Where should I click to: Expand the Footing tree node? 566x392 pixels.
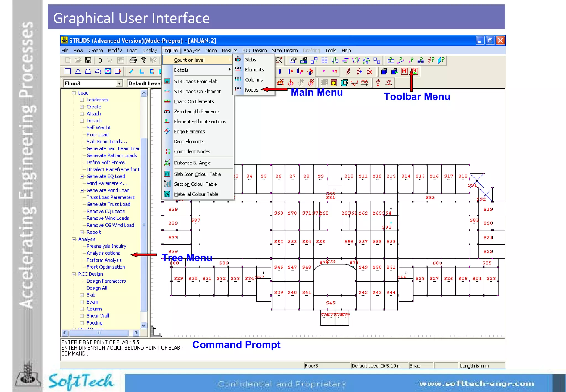pos(82,323)
